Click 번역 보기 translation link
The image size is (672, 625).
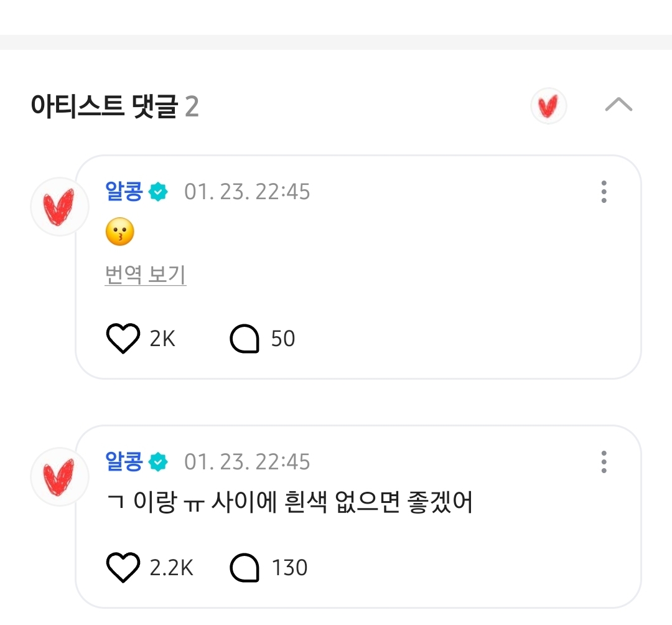tap(146, 275)
